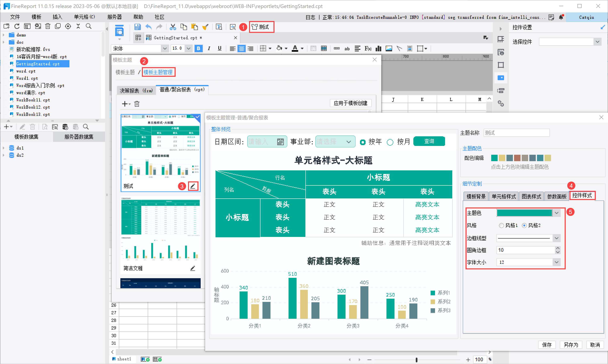
Task: Open the notification bell icon
Action: coord(561,17)
